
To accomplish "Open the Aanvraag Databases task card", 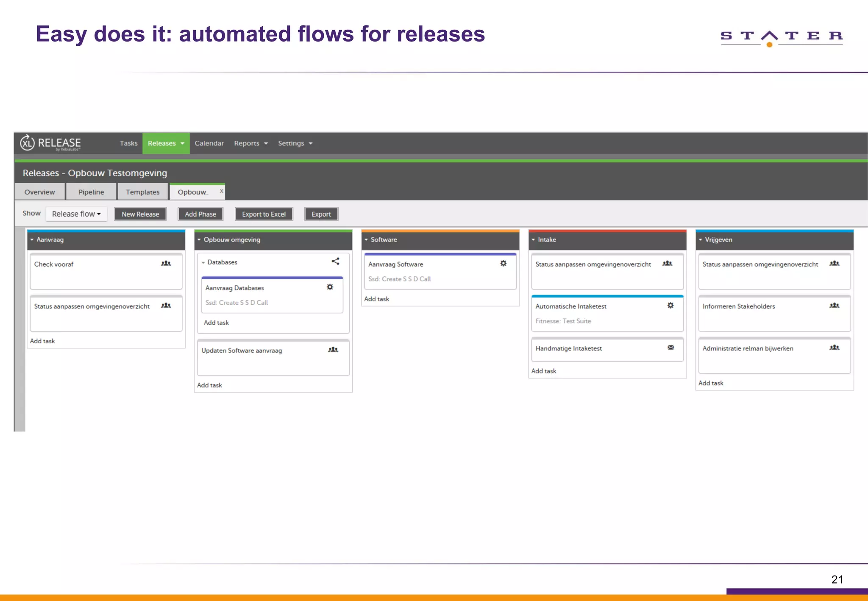I will (x=272, y=295).
